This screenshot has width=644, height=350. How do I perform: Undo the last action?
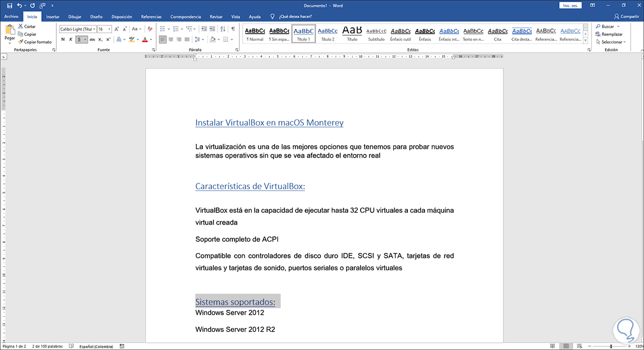(x=19, y=5)
